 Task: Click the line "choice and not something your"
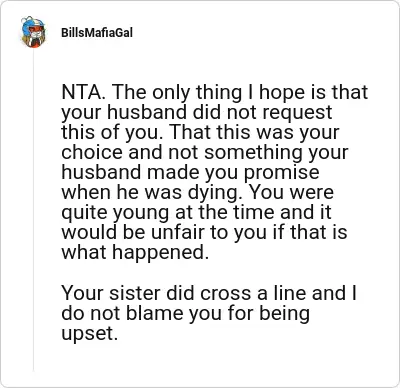pos(205,152)
